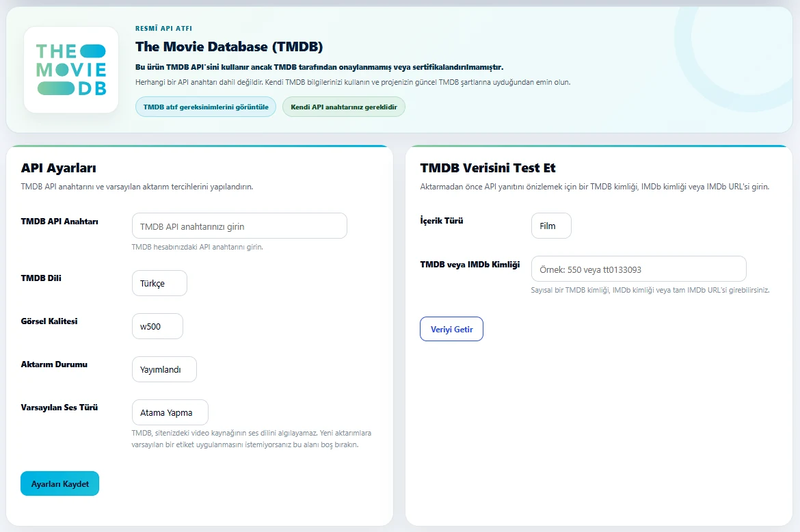Open the Aktarım Durumu dropdown showing Yayımlandı
This screenshot has height=532, width=800.
[x=164, y=369]
